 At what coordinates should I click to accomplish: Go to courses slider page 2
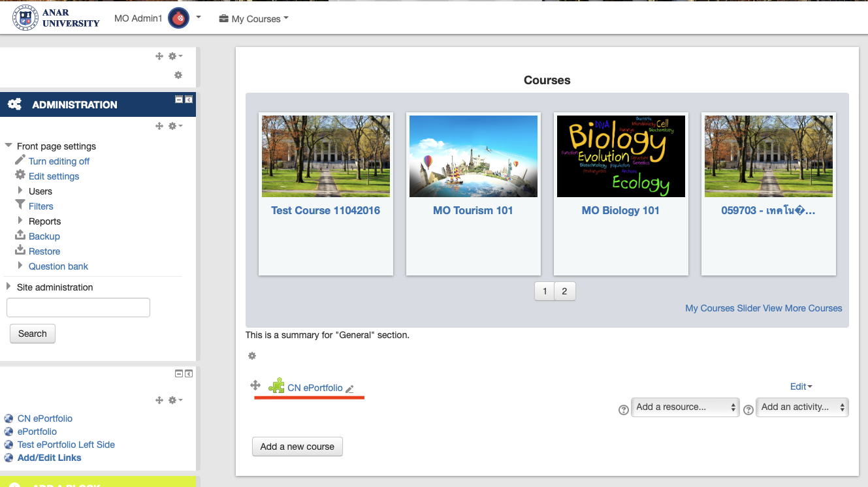[565, 291]
